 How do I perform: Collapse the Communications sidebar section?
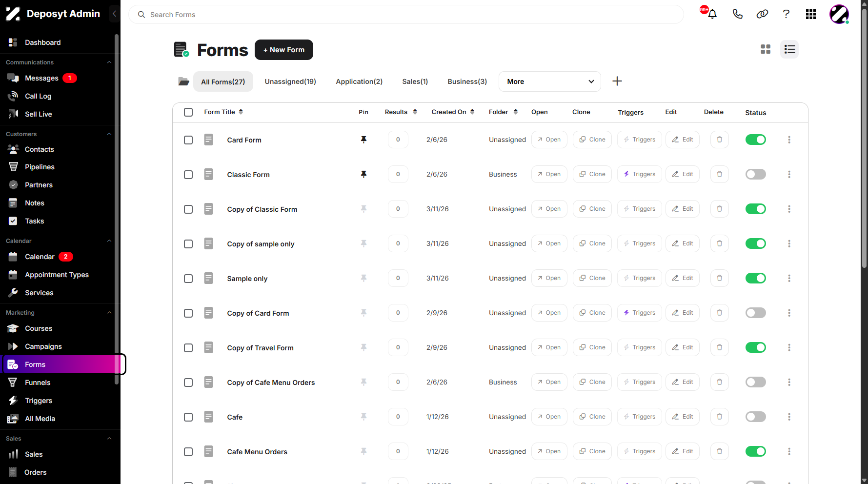point(109,62)
